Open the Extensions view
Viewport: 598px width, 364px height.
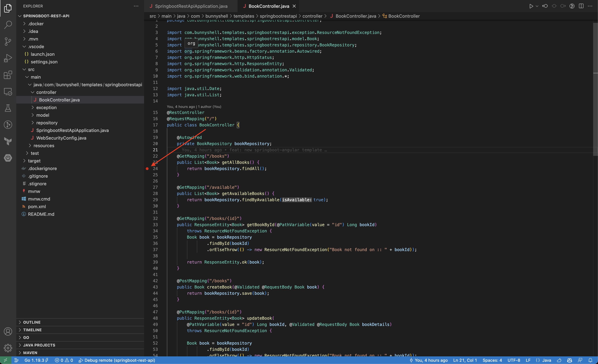tap(8, 75)
